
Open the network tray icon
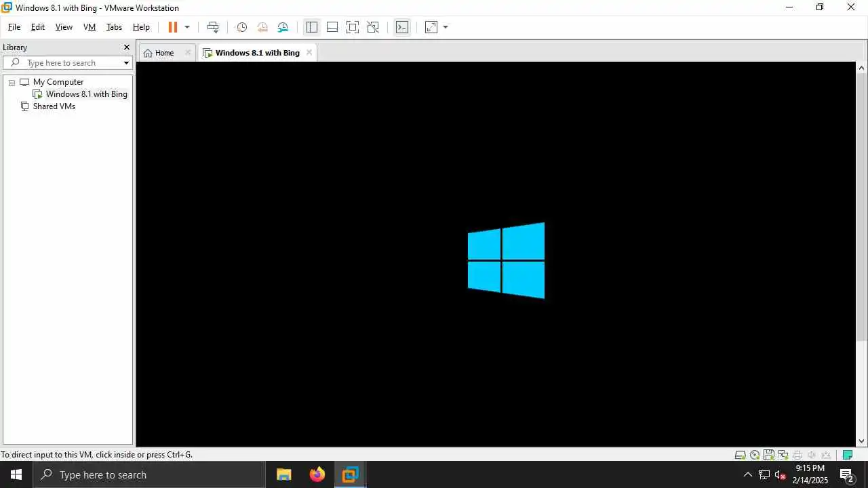(x=764, y=474)
